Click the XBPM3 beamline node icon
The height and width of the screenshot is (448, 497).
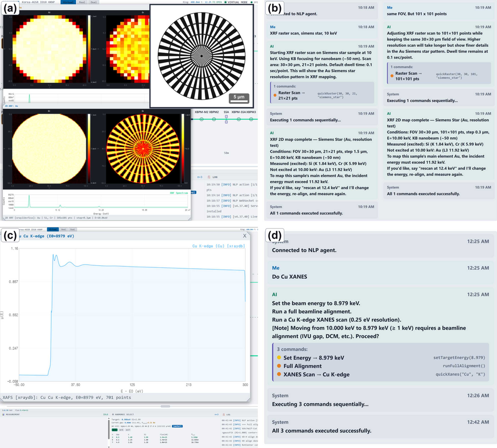click(x=251, y=119)
